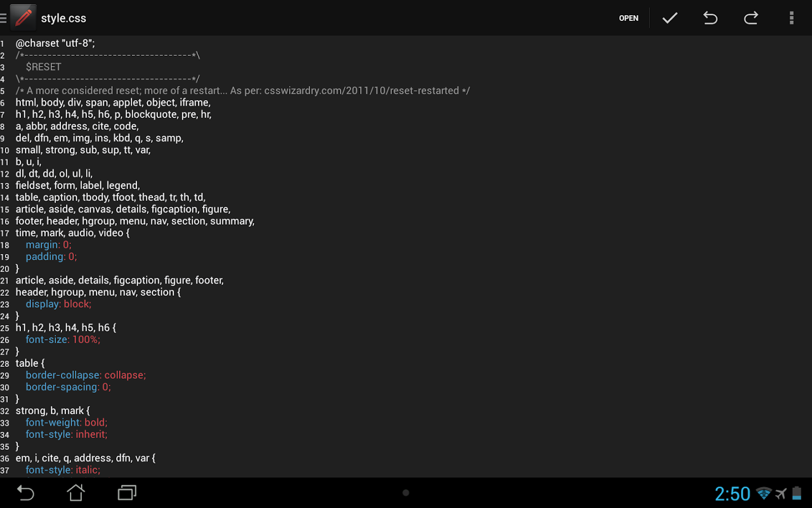Tap the airplane mode status icon

tap(781, 494)
